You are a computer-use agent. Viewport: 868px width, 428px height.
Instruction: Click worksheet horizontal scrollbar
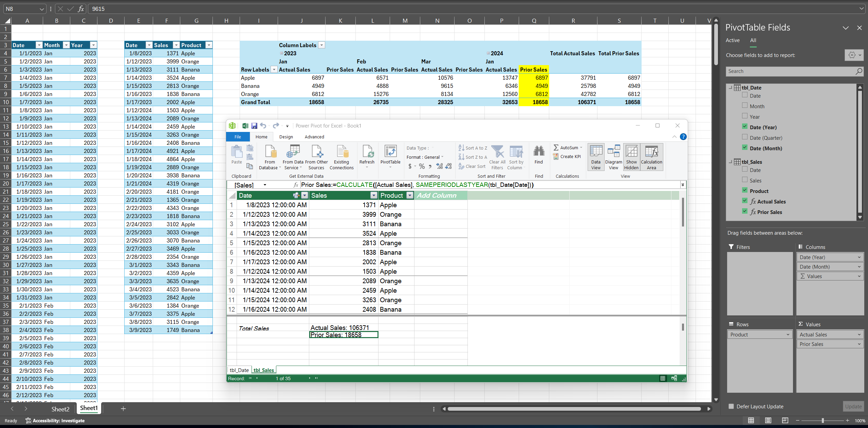[574, 409]
